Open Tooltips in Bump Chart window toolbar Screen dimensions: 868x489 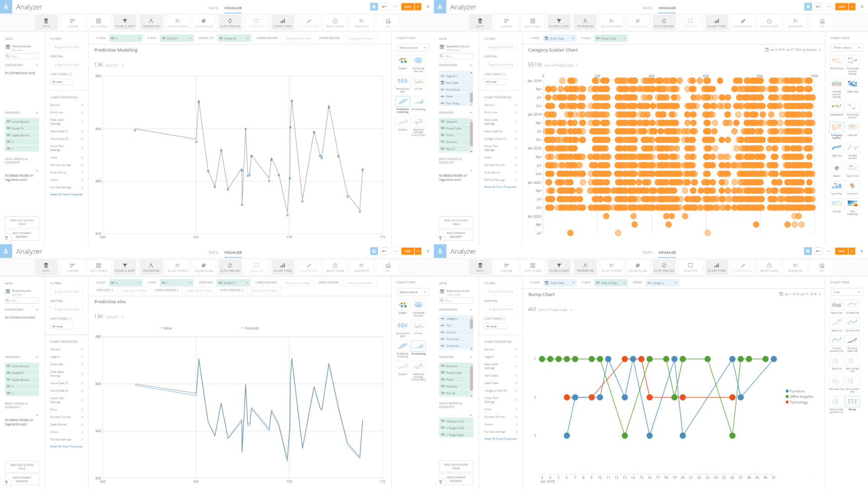click(690, 267)
